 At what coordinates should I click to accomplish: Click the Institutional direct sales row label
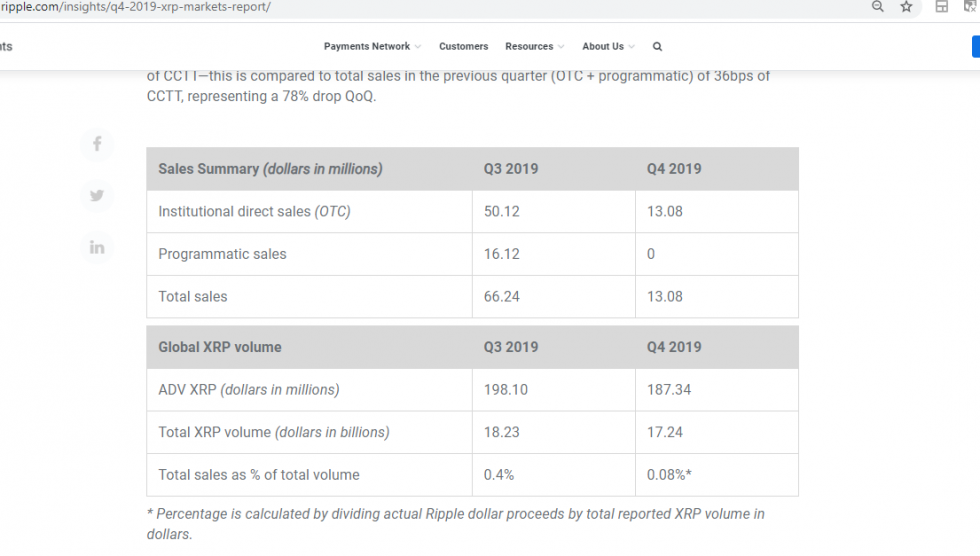[254, 211]
